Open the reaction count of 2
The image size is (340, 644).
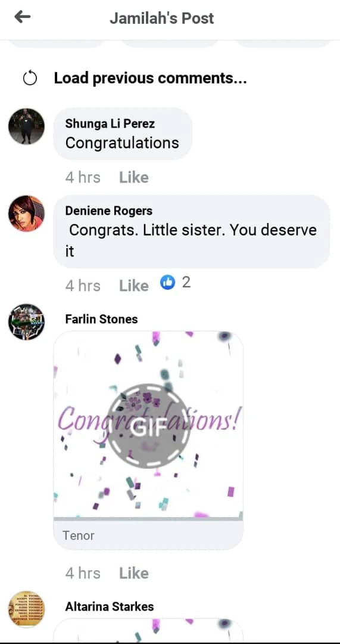[x=186, y=283]
